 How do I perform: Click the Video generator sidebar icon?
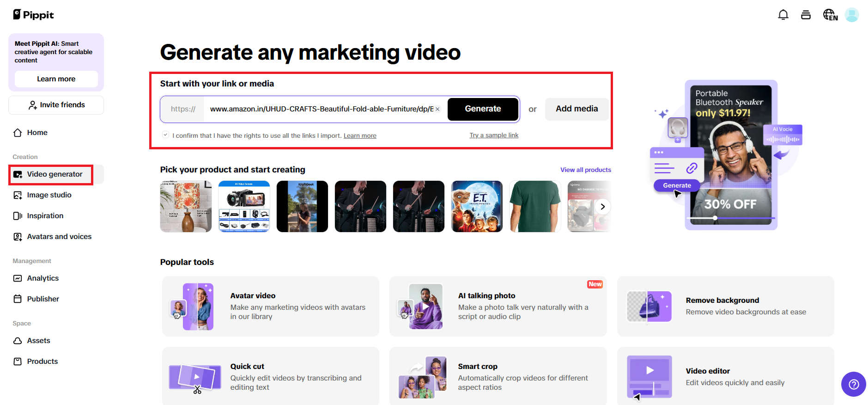point(18,174)
